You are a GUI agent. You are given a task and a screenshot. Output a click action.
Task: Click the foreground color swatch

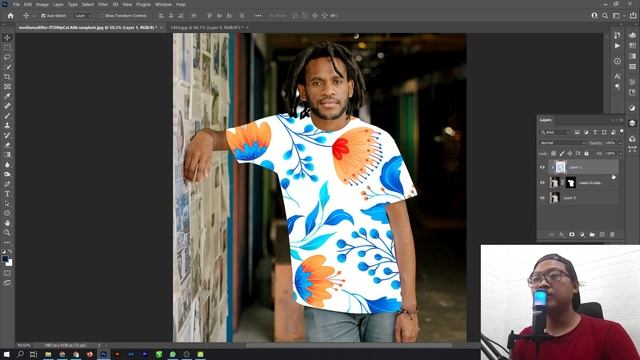[x=5, y=259]
